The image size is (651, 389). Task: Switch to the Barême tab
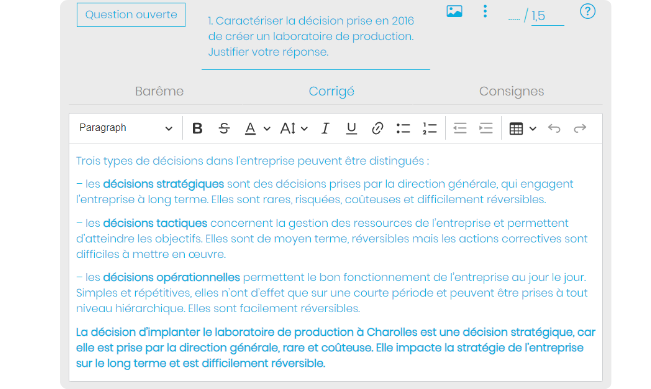tap(159, 91)
